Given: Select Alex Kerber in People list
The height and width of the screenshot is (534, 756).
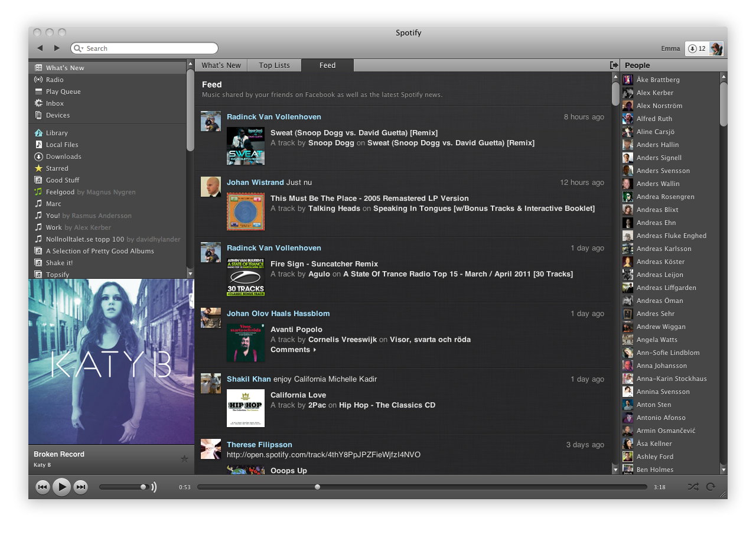Looking at the screenshot, I should click(x=670, y=93).
